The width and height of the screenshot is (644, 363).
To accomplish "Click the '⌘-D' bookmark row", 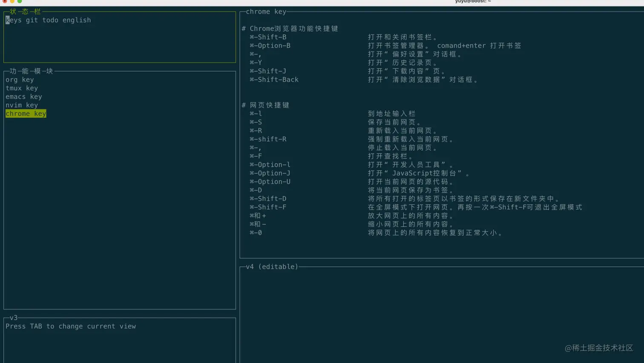I will click(x=352, y=190).
